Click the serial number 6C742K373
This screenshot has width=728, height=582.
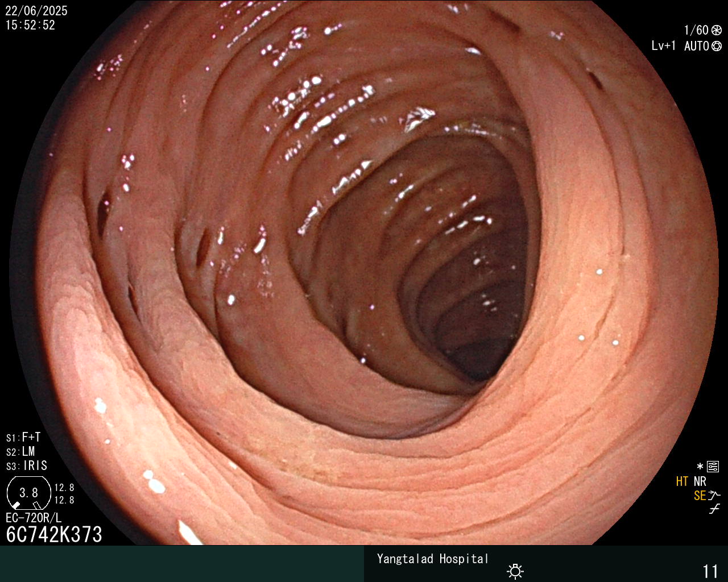54,534
